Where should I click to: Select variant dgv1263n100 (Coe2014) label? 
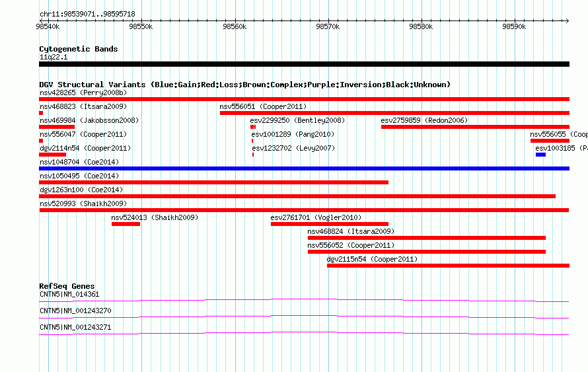coord(81,190)
